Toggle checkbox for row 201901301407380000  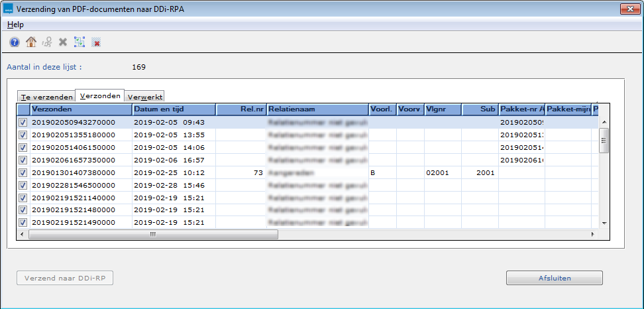[x=23, y=172]
